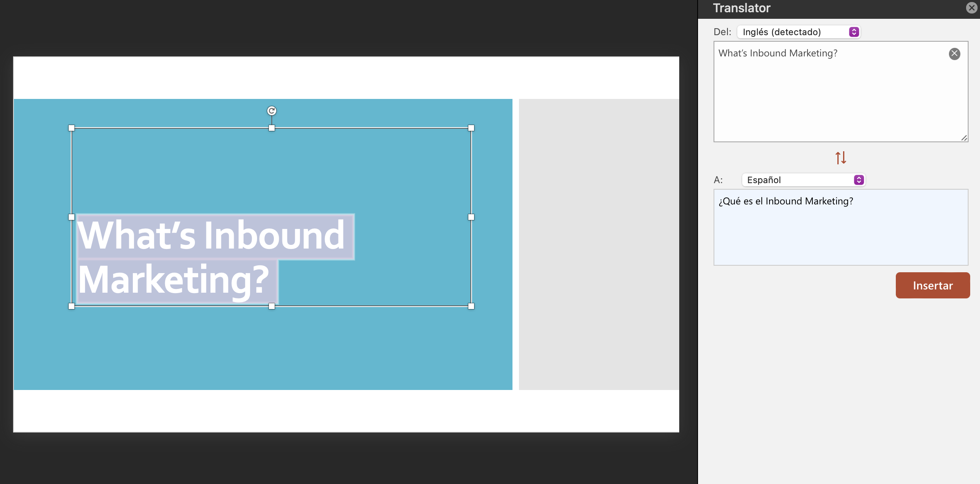Open the Español target language dropdown
Screen dimensions: 980x484
pos(803,180)
